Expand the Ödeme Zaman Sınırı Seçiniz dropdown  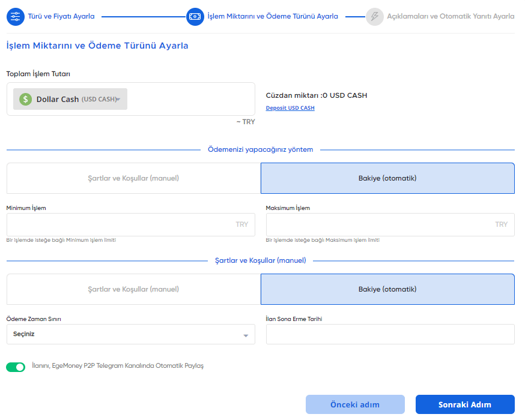click(130, 334)
